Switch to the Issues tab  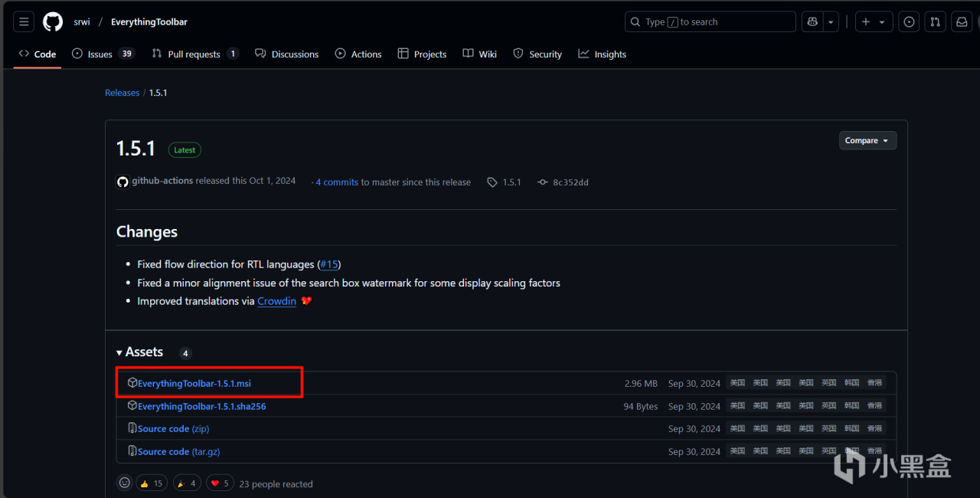[x=103, y=54]
